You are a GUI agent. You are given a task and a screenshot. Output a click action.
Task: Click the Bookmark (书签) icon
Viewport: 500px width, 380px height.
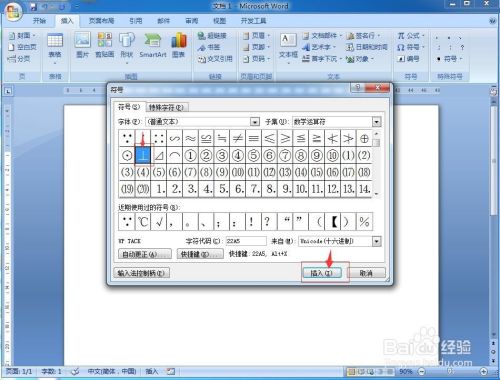point(209,47)
